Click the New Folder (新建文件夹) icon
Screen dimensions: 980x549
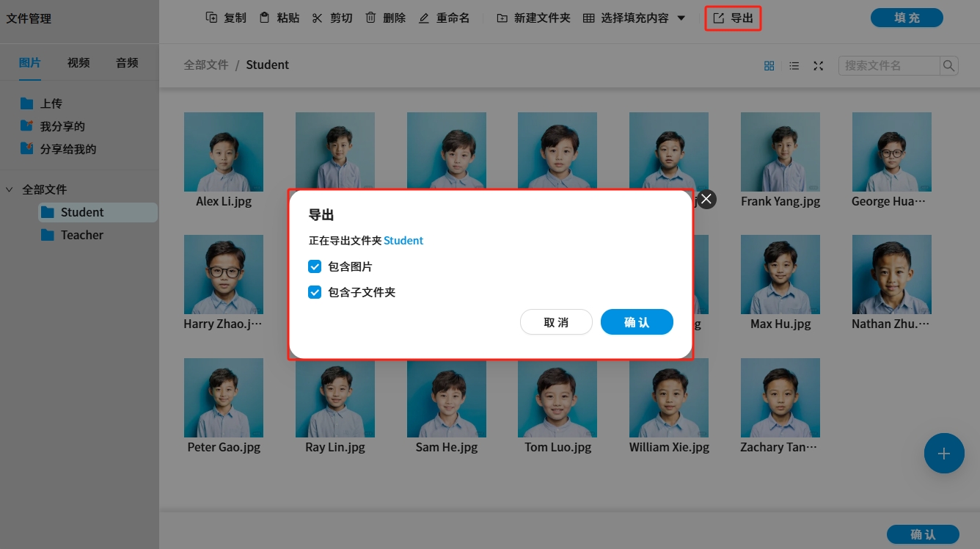click(502, 18)
